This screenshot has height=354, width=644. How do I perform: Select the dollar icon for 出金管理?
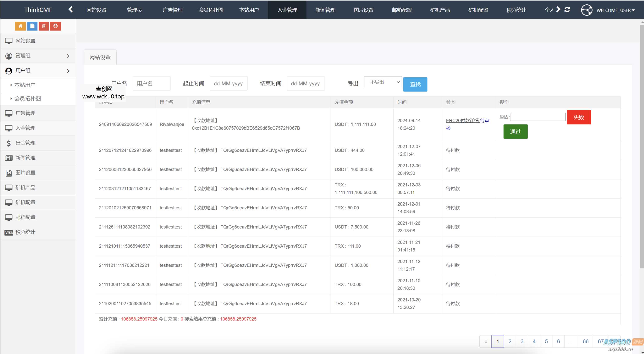[x=9, y=143]
